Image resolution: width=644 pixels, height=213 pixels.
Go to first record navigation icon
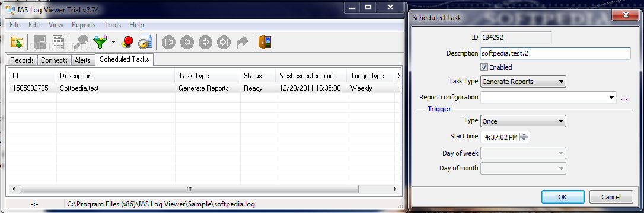168,42
